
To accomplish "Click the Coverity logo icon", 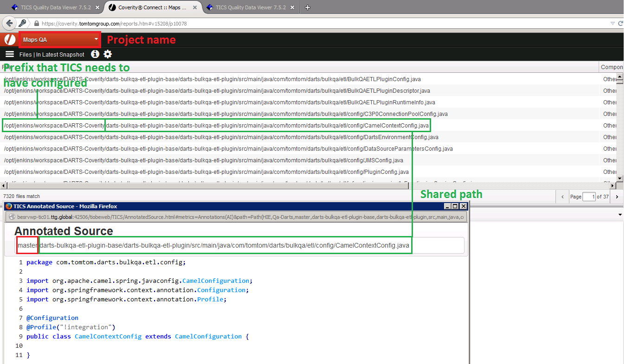I will [9, 40].
